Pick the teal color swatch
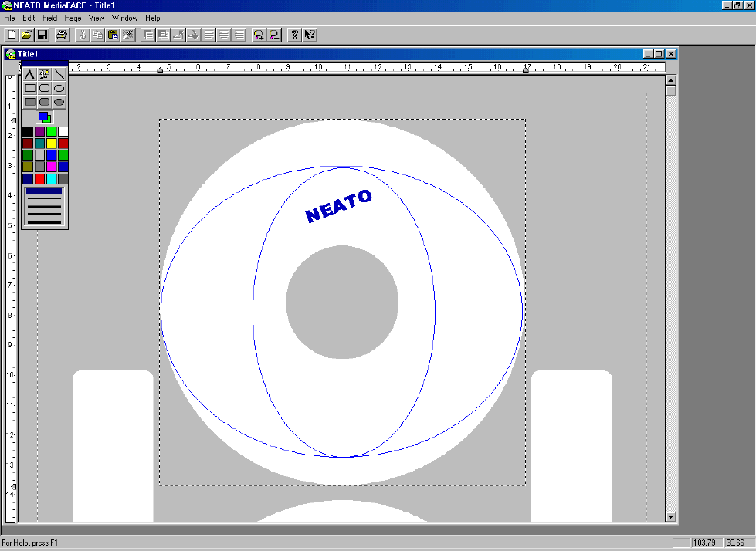 click(39, 144)
